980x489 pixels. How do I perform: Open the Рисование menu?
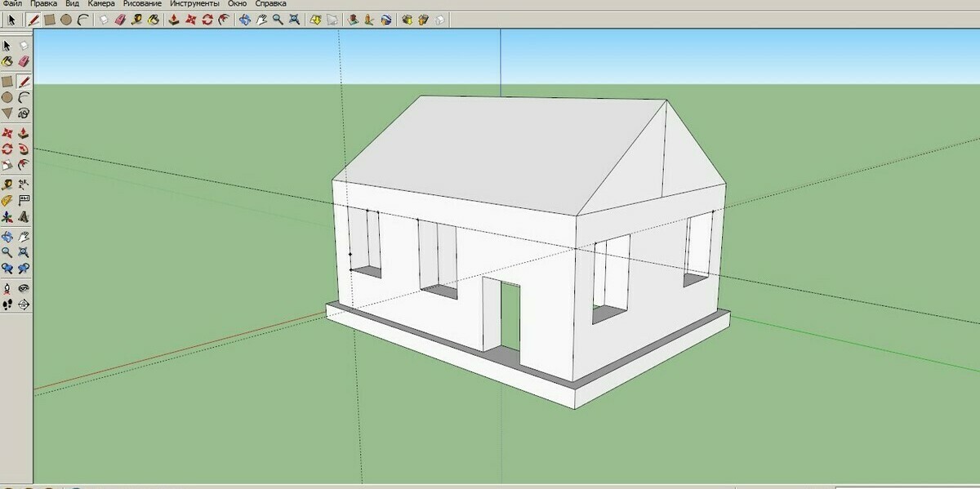[142, 4]
